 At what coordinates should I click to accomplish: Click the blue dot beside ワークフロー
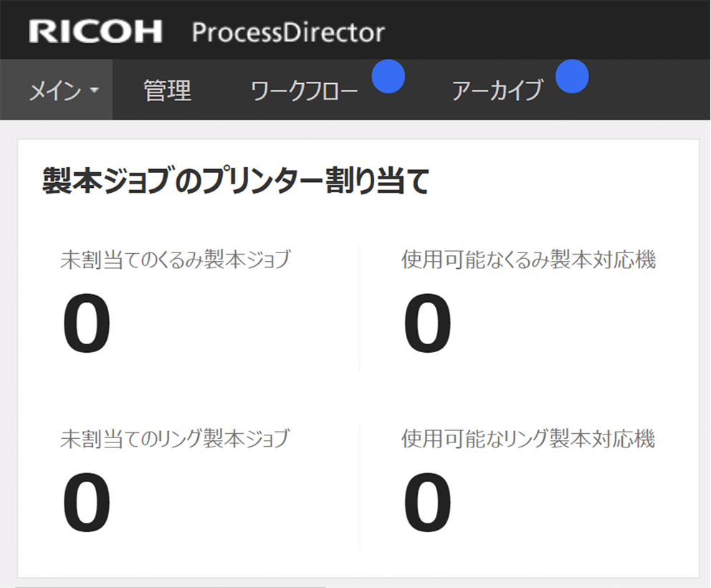[x=388, y=77]
